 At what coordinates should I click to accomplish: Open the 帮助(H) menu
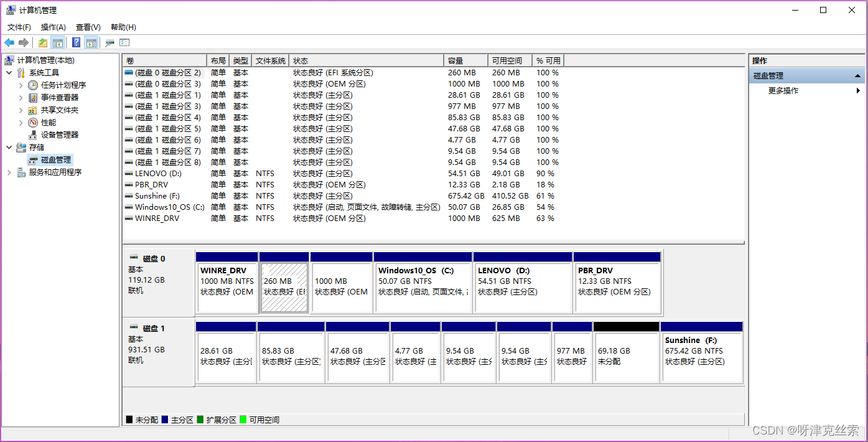click(x=123, y=27)
